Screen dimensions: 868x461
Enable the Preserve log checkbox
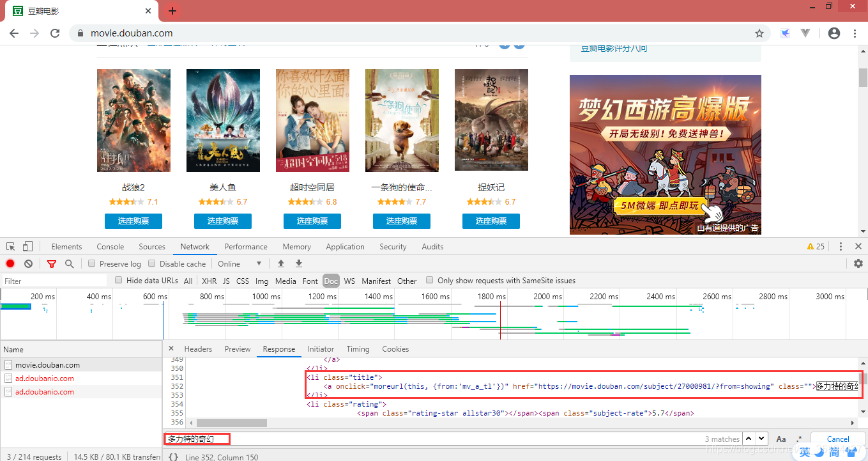pyautogui.click(x=92, y=263)
